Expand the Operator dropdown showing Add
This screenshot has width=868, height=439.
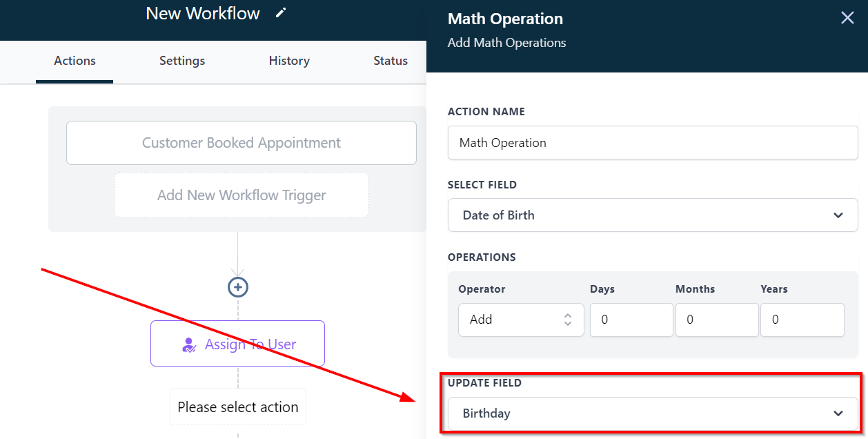pyautogui.click(x=521, y=320)
